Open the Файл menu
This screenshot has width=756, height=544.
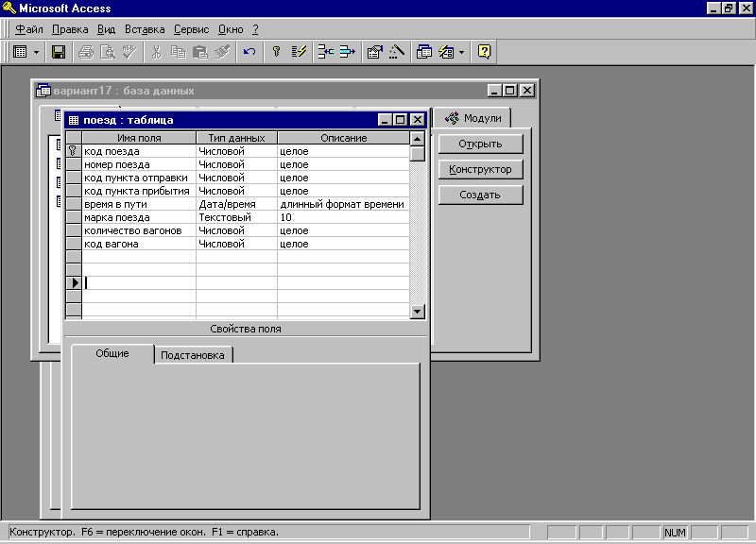coord(29,29)
